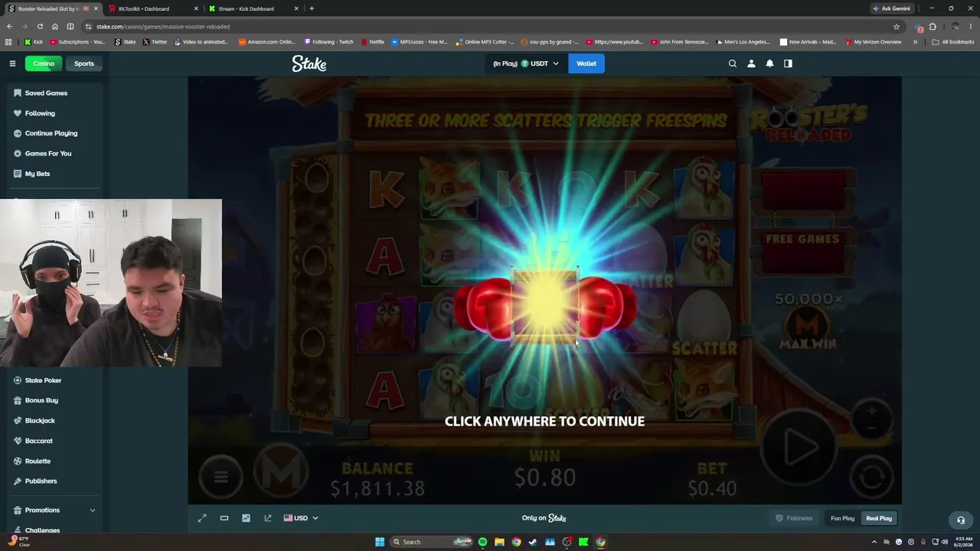Click the autoplay circular arrows icon

pos(871,478)
